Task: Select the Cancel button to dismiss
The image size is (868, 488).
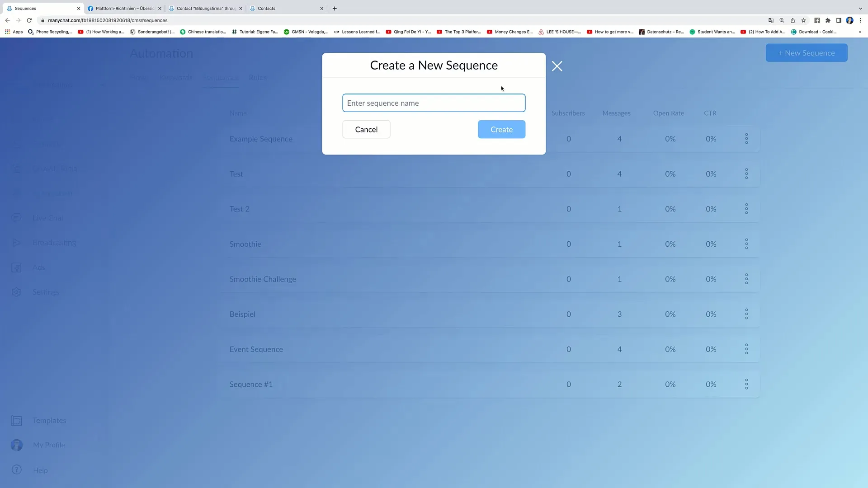Action: coord(366,129)
